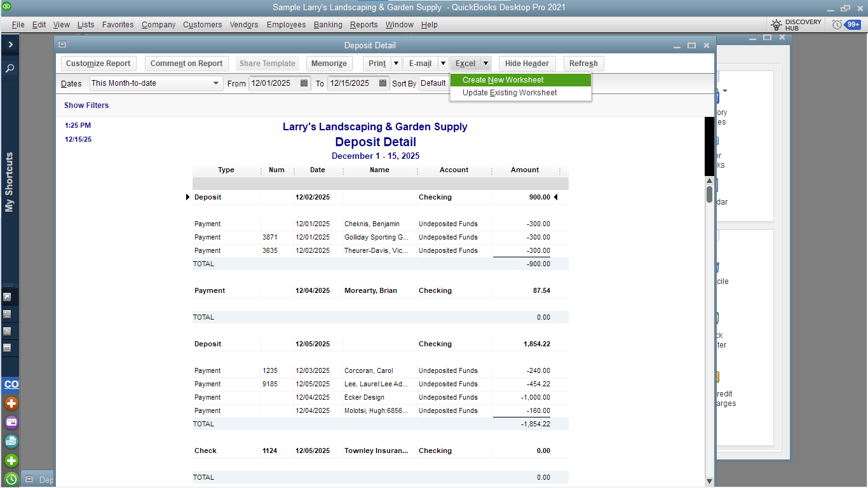Image resolution: width=868 pixels, height=488 pixels.
Task: Select the Morearty, Brian payment row
Action: 380,290
